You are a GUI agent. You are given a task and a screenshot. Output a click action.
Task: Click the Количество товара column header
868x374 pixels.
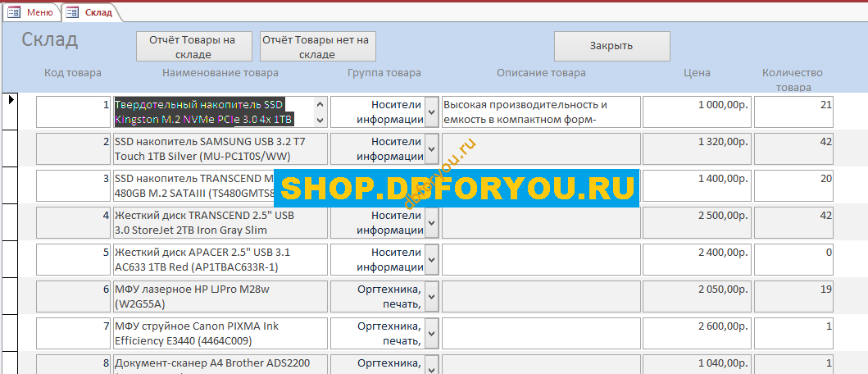(792, 80)
